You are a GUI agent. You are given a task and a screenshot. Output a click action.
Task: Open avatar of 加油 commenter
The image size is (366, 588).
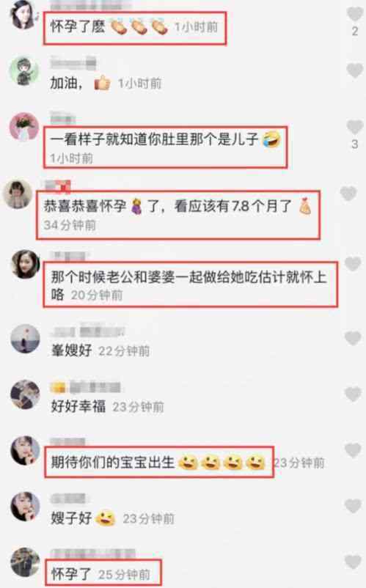pos(24,71)
